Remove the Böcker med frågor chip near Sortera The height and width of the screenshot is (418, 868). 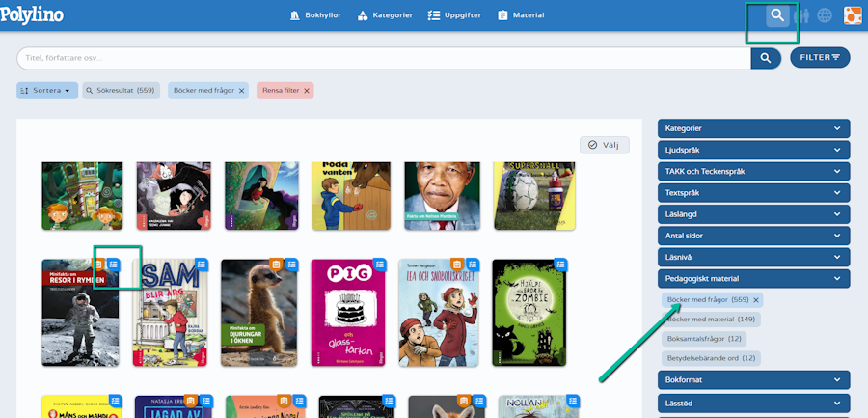(241, 91)
